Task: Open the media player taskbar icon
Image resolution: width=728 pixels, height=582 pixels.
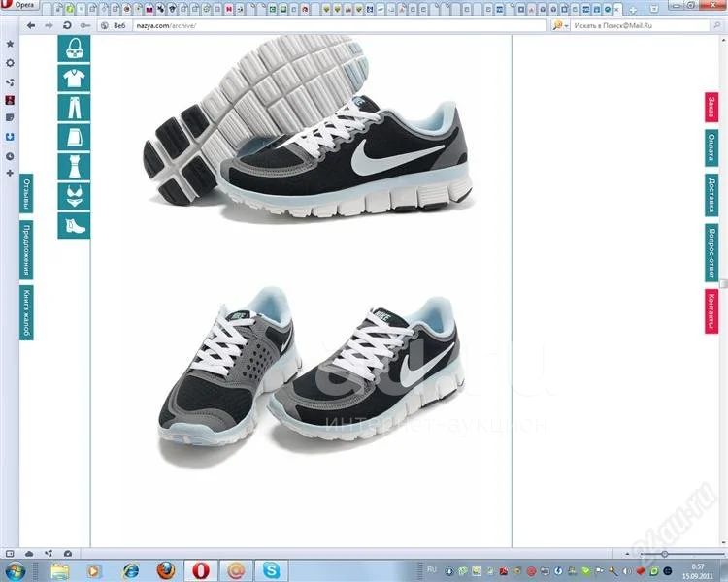Action: click(x=94, y=571)
